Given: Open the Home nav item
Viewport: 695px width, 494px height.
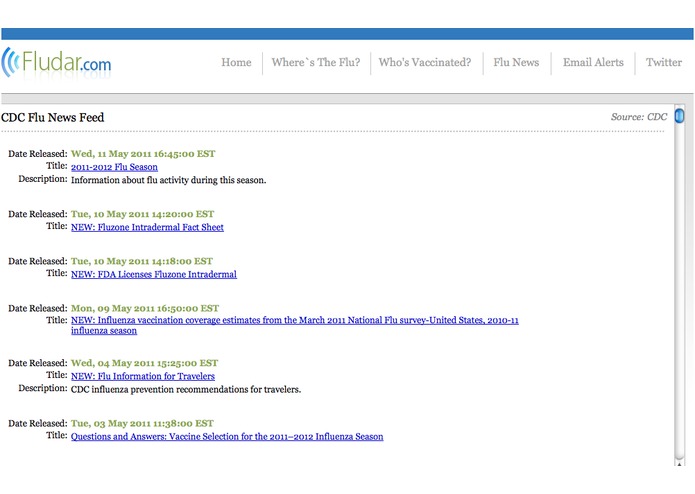Looking at the screenshot, I should (236, 62).
